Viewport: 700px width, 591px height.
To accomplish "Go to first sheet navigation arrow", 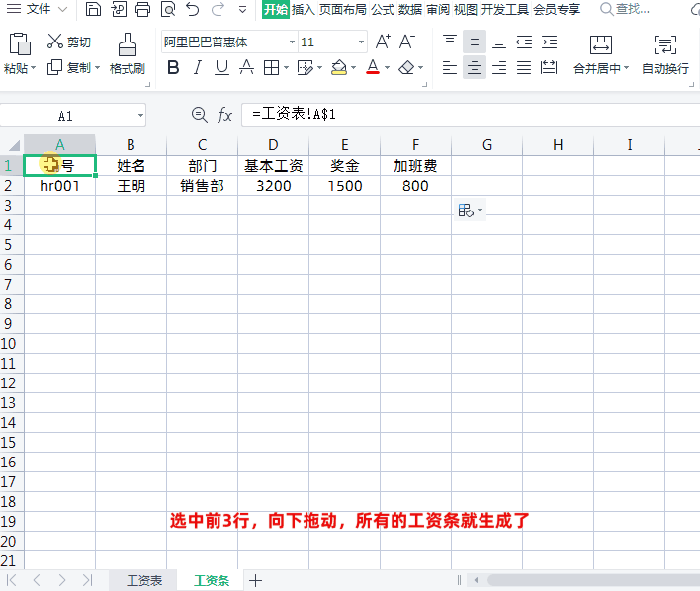I will click(12, 580).
